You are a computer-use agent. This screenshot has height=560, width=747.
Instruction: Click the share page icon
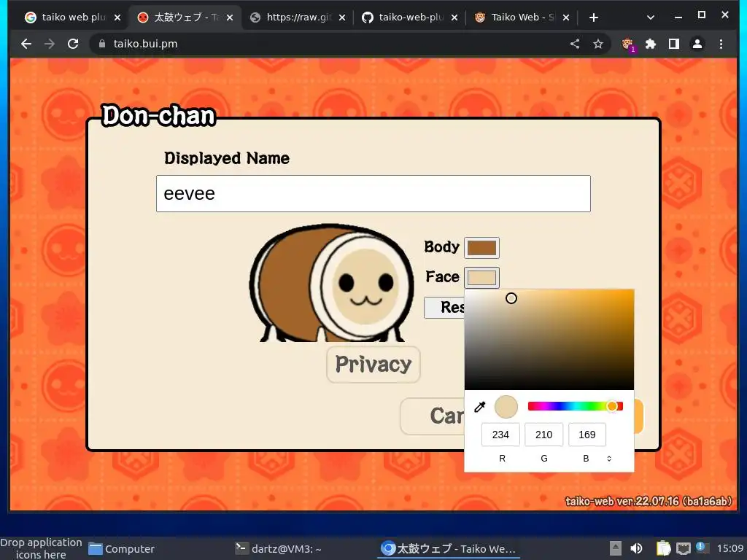575,44
